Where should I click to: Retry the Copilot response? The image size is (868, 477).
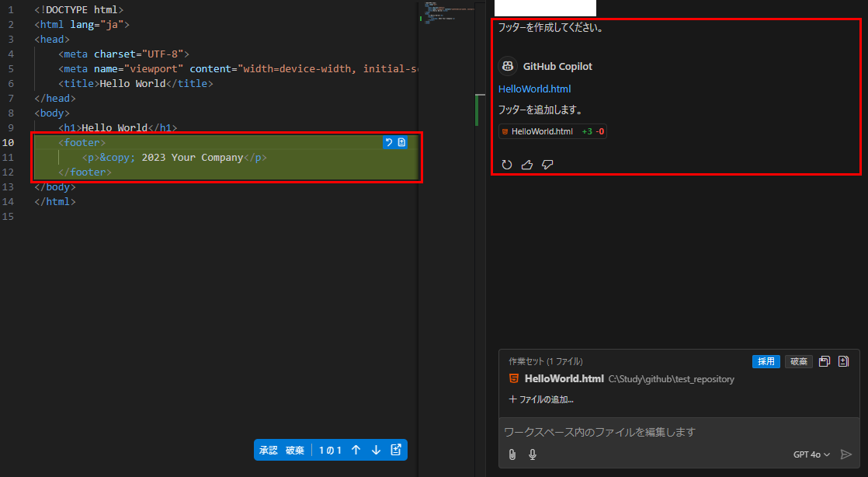[506, 165]
